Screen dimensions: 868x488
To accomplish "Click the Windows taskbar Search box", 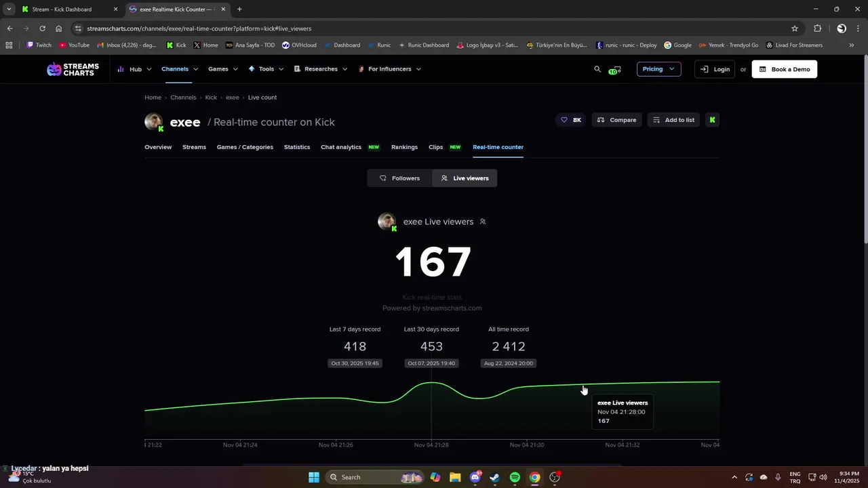I will (374, 477).
